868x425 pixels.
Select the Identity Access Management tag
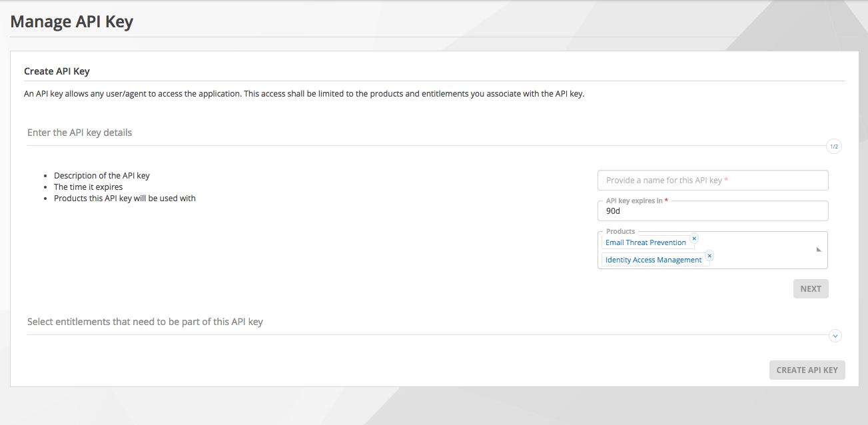(653, 260)
